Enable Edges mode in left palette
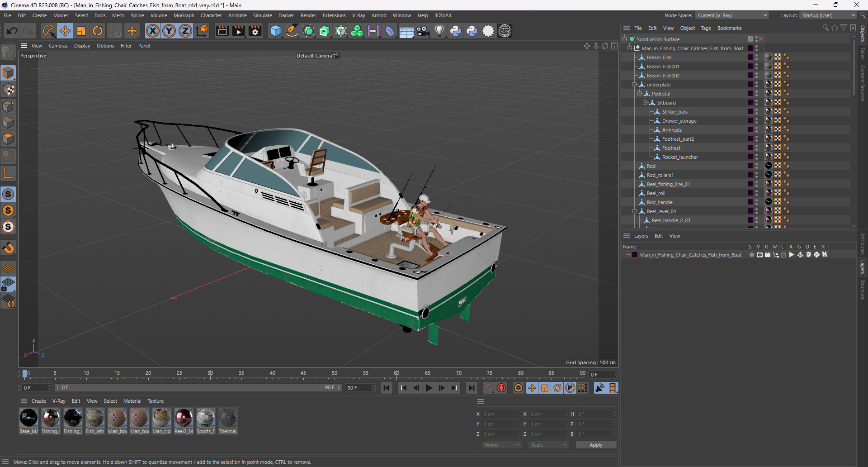 tap(8, 123)
